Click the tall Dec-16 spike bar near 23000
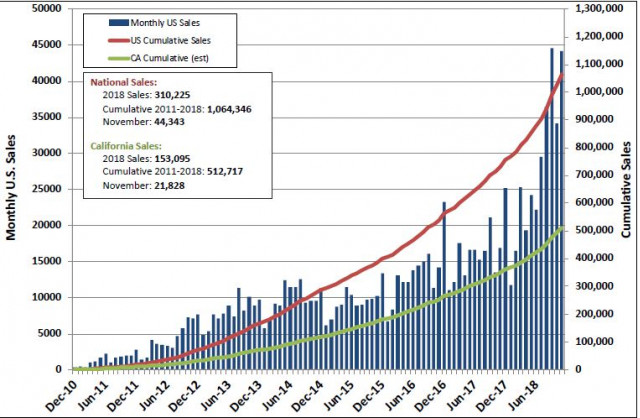640x418 pixels. [x=444, y=285]
